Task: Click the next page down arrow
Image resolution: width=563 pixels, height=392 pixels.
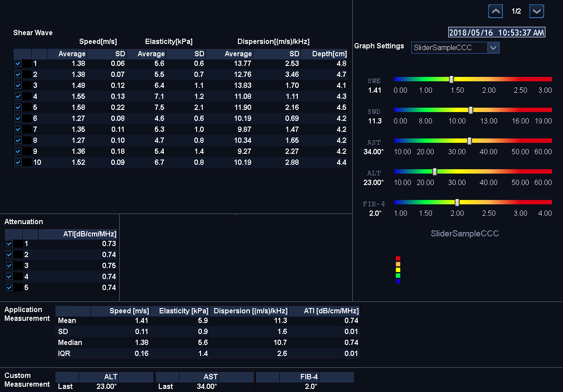Action: [x=537, y=11]
